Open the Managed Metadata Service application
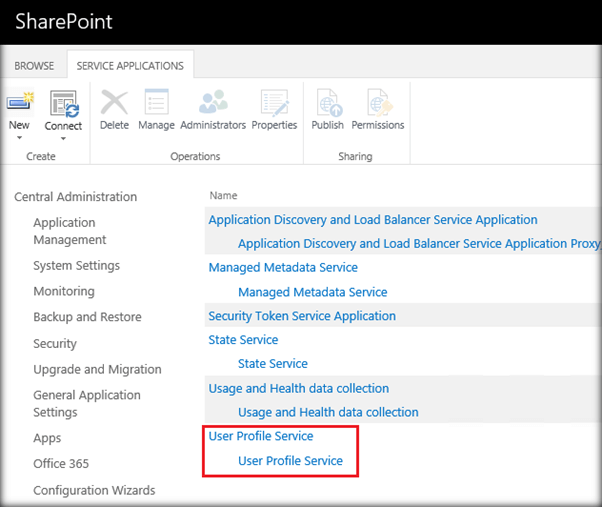This screenshot has width=602, height=507. click(283, 267)
